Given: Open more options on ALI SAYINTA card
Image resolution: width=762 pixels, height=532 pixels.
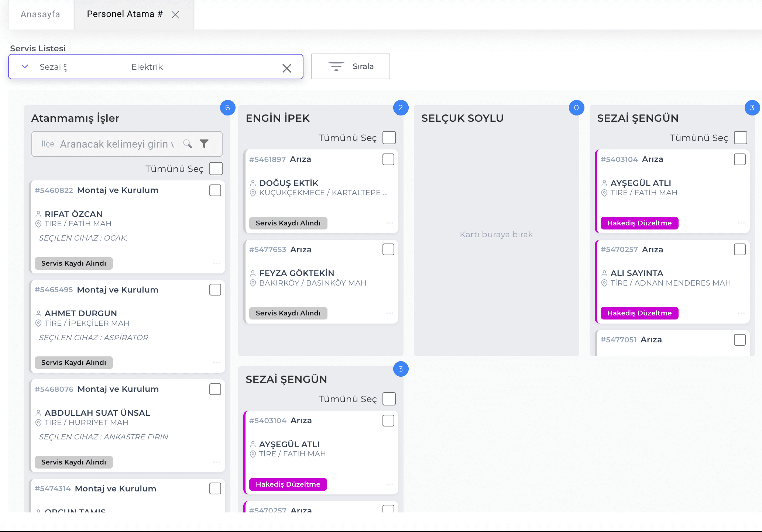Looking at the screenshot, I should (x=741, y=313).
